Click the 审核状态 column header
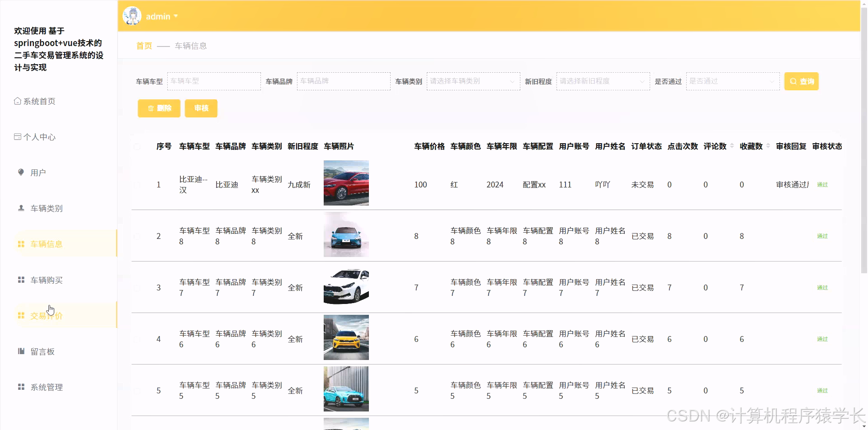 pos(827,146)
